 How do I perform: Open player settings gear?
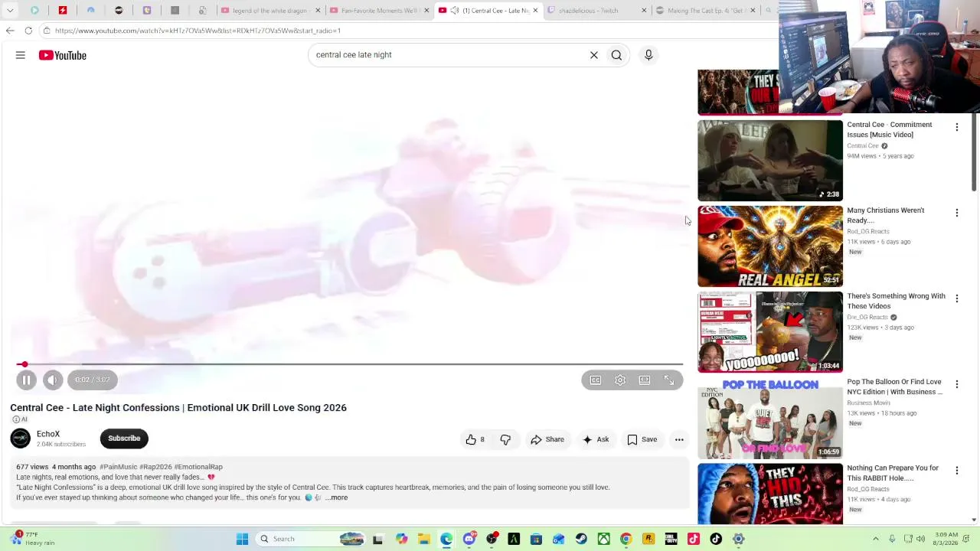(620, 380)
